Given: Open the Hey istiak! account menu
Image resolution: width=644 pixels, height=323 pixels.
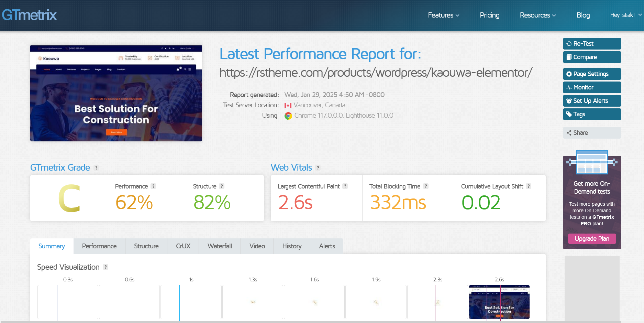Looking at the screenshot, I should [625, 15].
